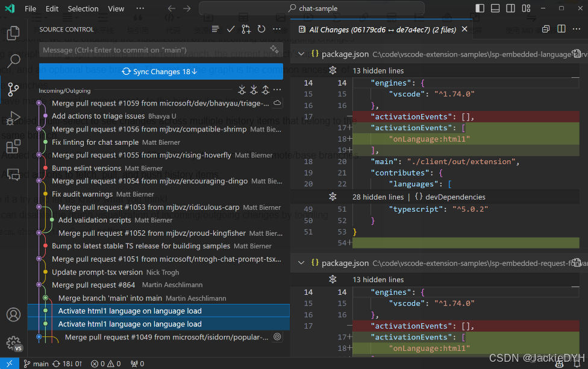
Task: Refresh the Source Control view
Action: (x=261, y=28)
